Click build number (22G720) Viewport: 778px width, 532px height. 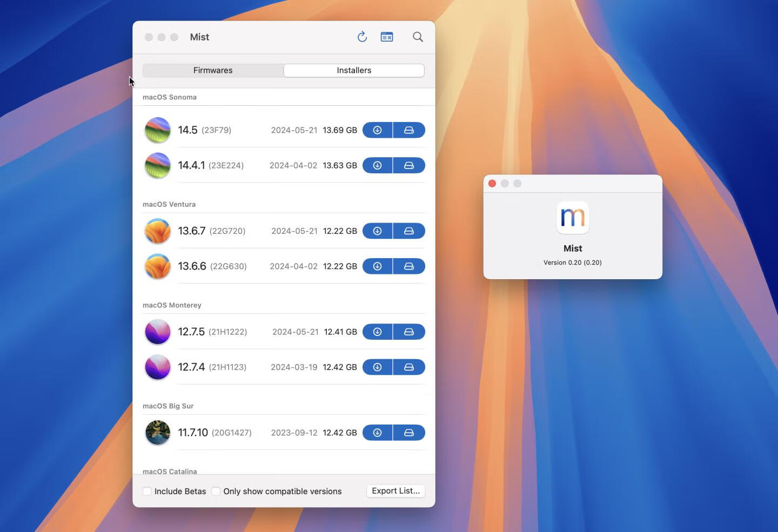(227, 231)
